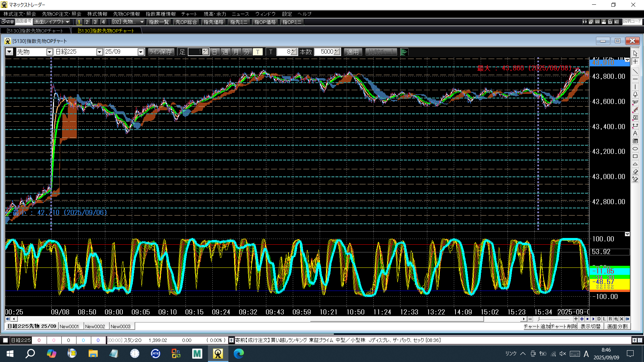Click the alarm bell tool icon
The height and width of the screenshot is (362, 644).
tap(635, 95)
